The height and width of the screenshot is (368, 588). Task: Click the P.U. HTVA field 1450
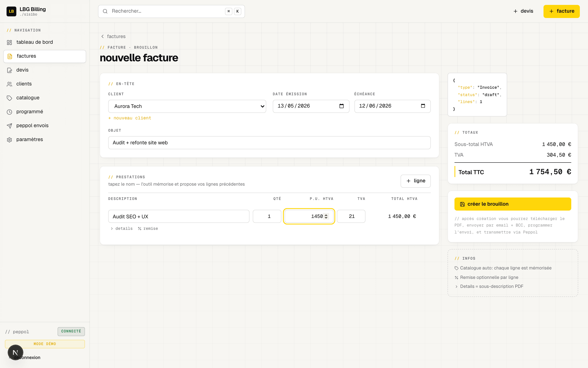[x=309, y=216]
